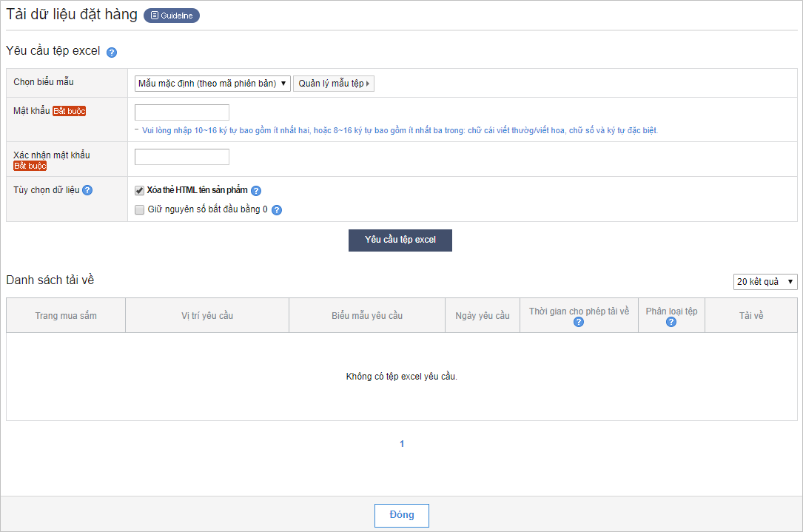This screenshot has width=803, height=532.
Task: Open the Mẫu mặc định template dropdown
Action: (x=212, y=84)
